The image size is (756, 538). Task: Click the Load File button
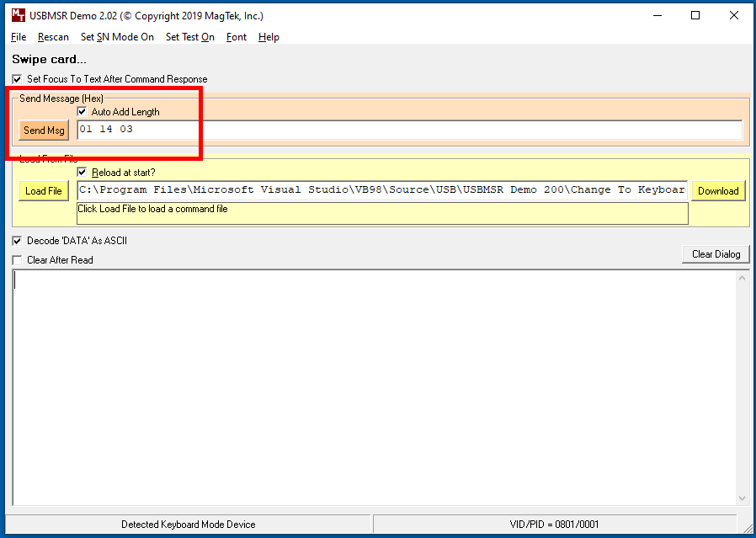coord(44,191)
